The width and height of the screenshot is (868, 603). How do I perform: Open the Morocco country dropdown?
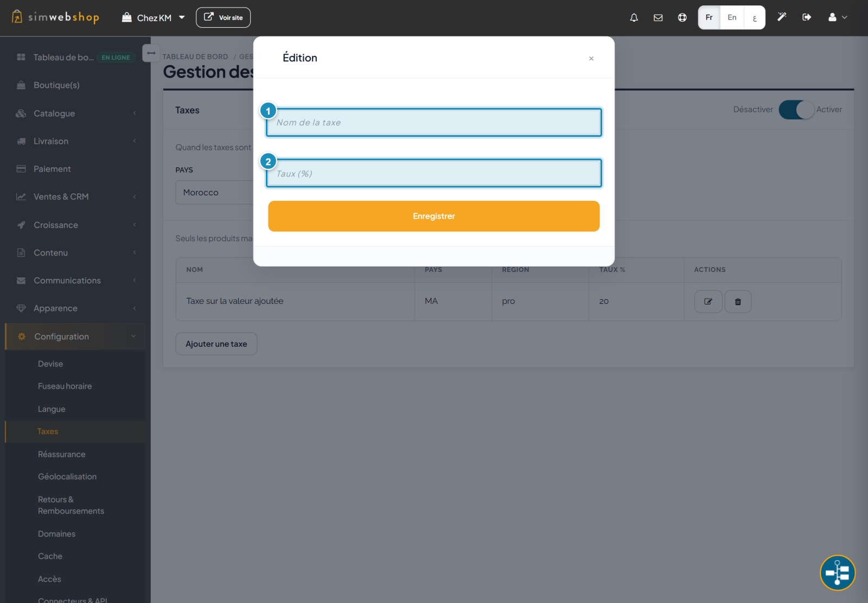click(215, 193)
